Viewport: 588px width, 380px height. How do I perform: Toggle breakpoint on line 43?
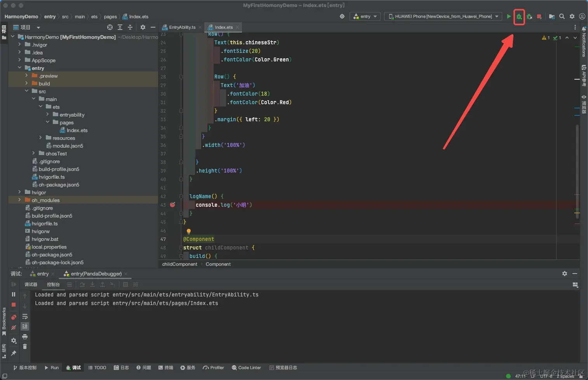(172, 205)
